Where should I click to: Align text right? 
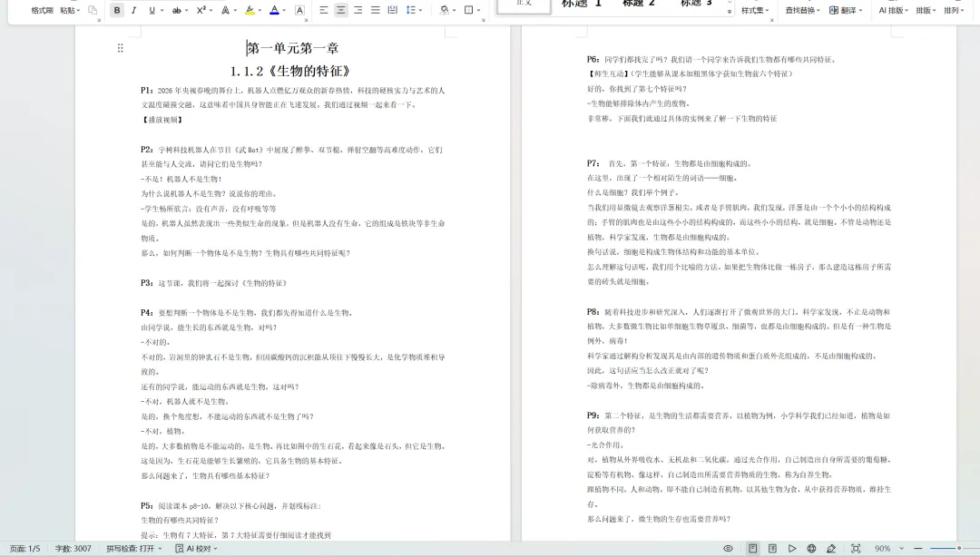tap(358, 10)
